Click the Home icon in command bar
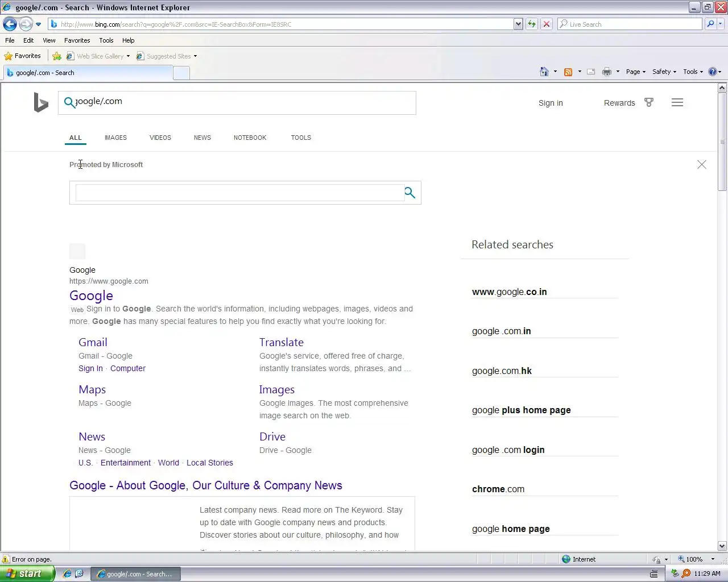This screenshot has height=582, width=728. pyautogui.click(x=544, y=72)
